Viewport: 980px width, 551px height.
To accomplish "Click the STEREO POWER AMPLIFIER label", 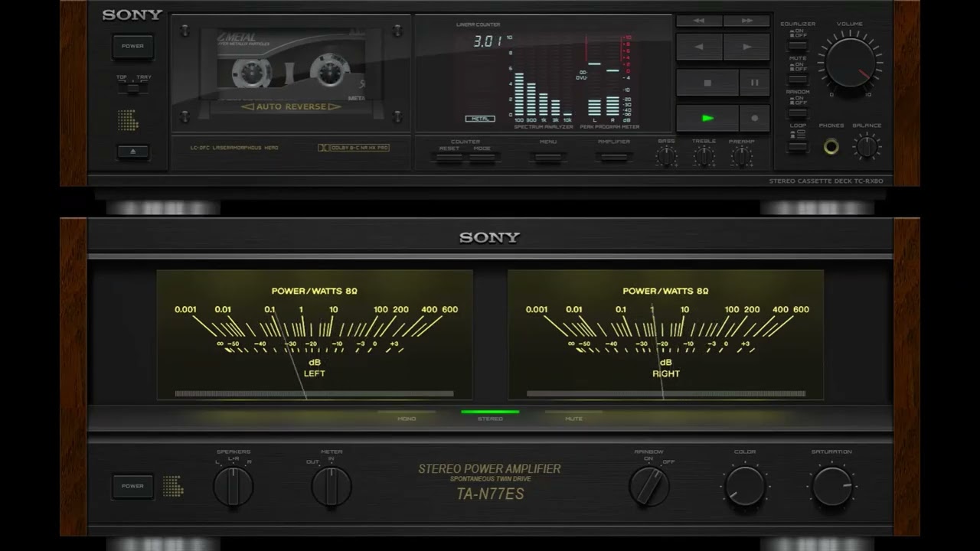I will pos(490,468).
